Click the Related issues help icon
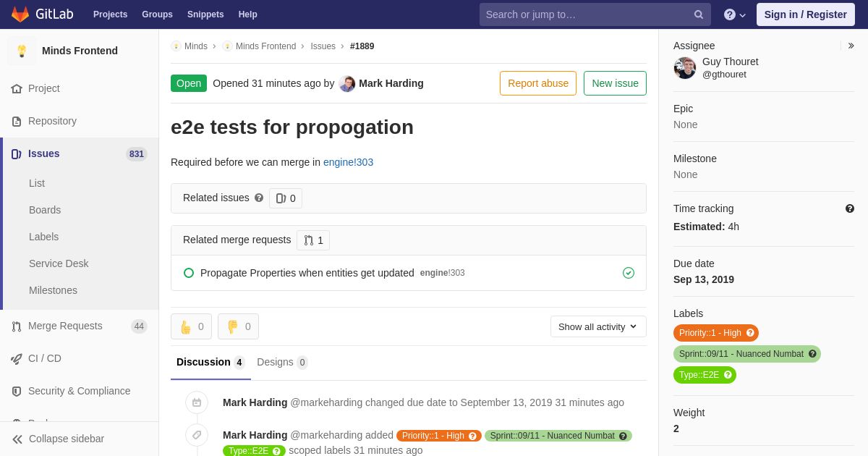Image resolution: width=868 pixels, height=456 pixels. coord(259,198)
